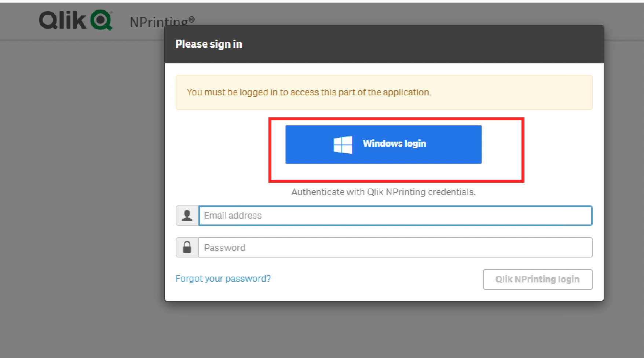This screenshot has height=358, width=644.
Task: Focus the Email address input field
Action: pos(395,216)
